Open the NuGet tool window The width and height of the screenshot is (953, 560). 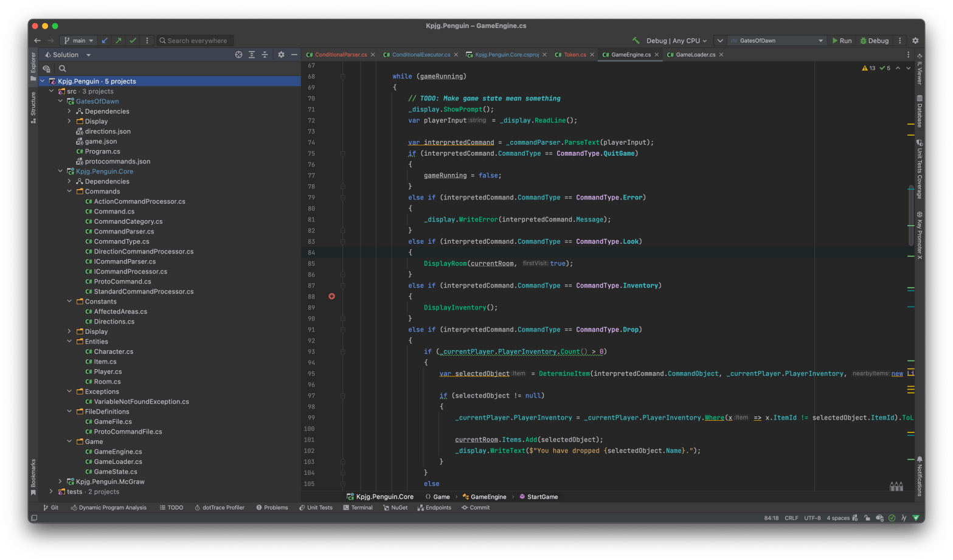(395, 508)
